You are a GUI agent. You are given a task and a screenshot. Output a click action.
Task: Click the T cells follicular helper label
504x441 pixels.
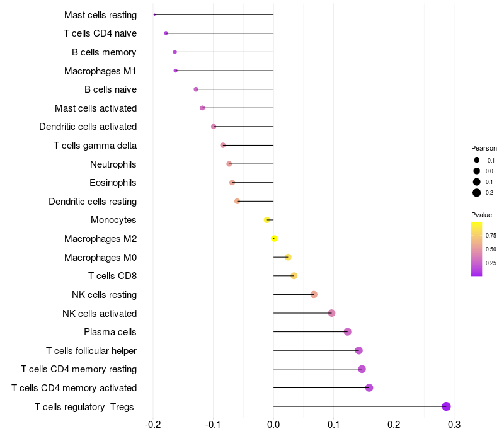pos(91,351)
